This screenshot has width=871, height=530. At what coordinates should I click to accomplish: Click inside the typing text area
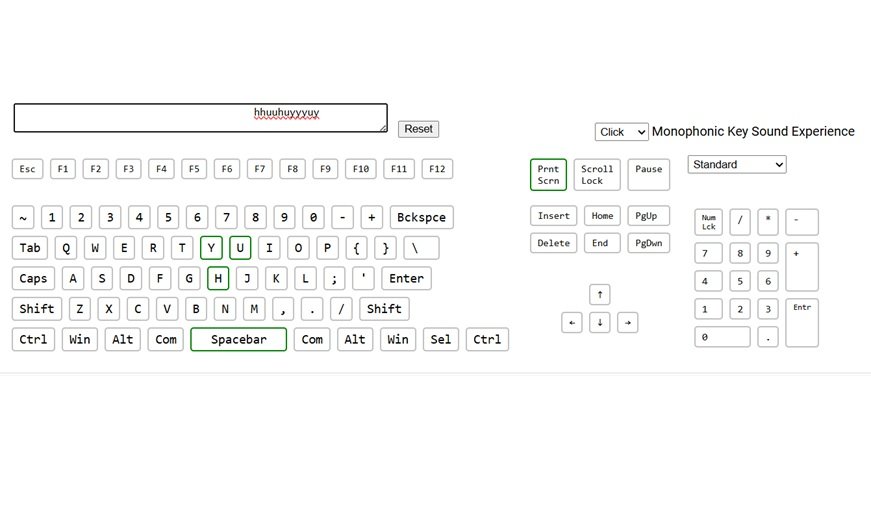point(200,118)
